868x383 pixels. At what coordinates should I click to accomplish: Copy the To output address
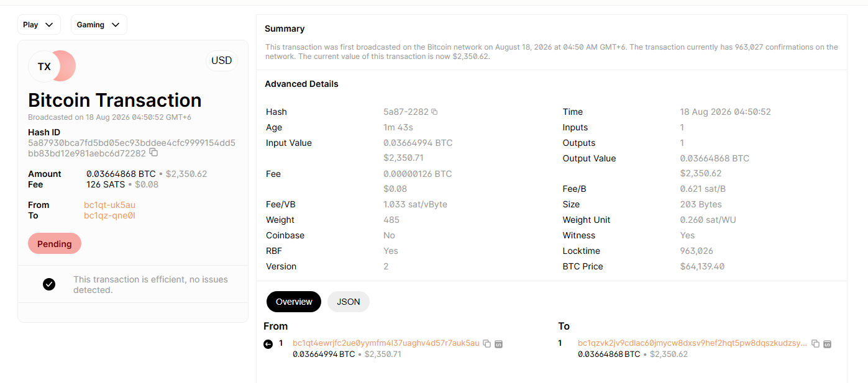tap(816, 344)
